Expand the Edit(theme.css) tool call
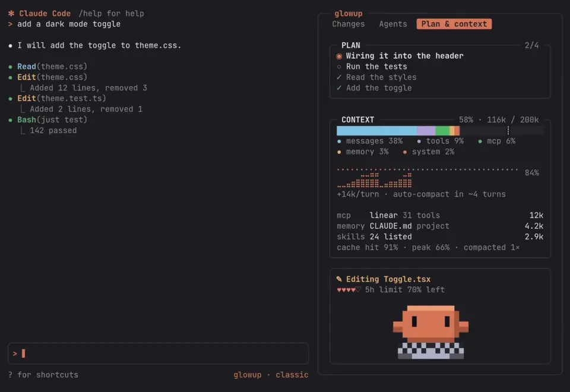This screenshot has width=570, height=392. pyautogui.click(x=52, y=77)
